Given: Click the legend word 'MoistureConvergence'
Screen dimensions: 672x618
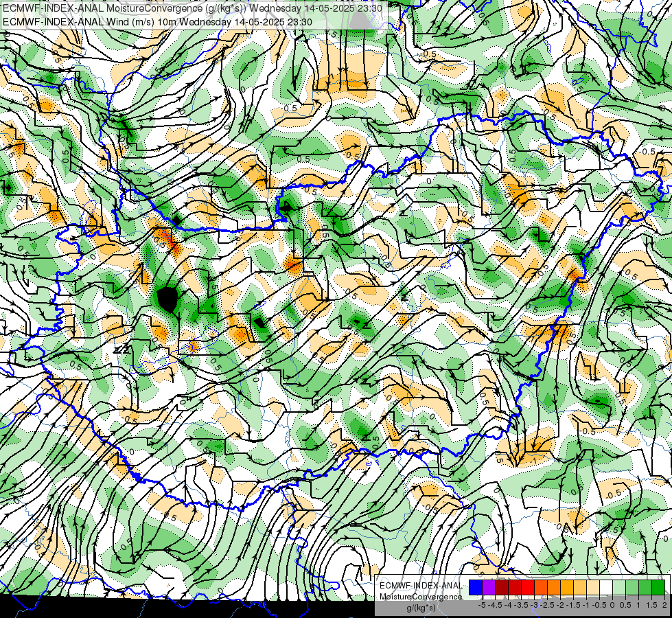Looking at the screenshot, I should [421, 597].
